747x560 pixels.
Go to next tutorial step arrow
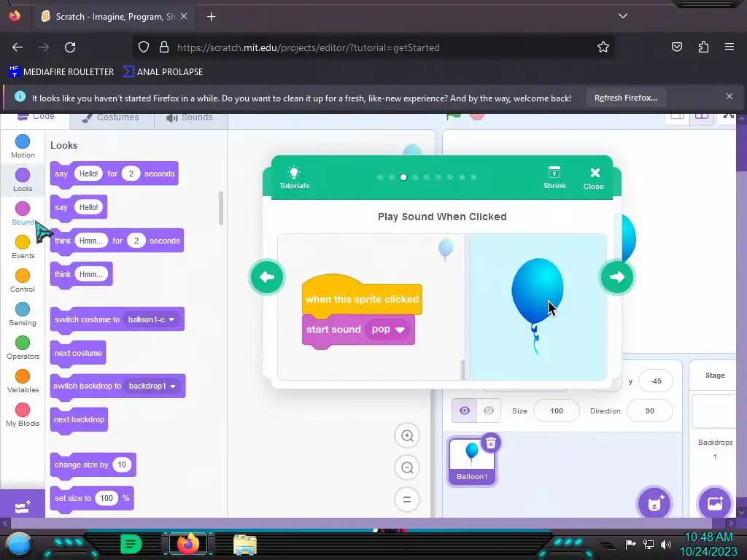(x=617, y=276)
